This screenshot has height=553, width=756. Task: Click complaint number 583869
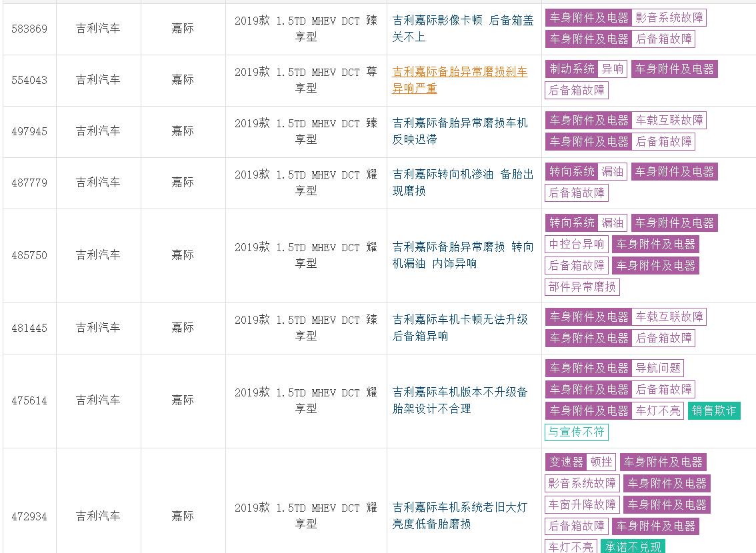(x=29, y=29)
